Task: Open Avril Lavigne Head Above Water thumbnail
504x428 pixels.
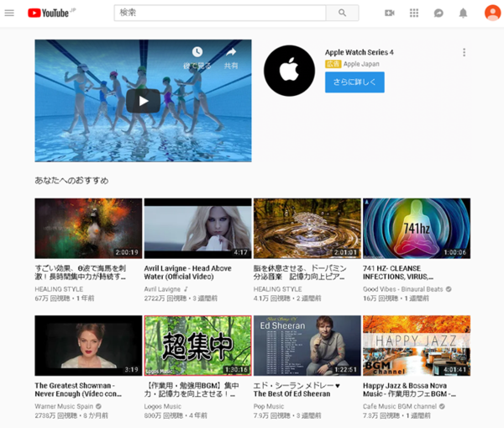Action: pos(197,228)
